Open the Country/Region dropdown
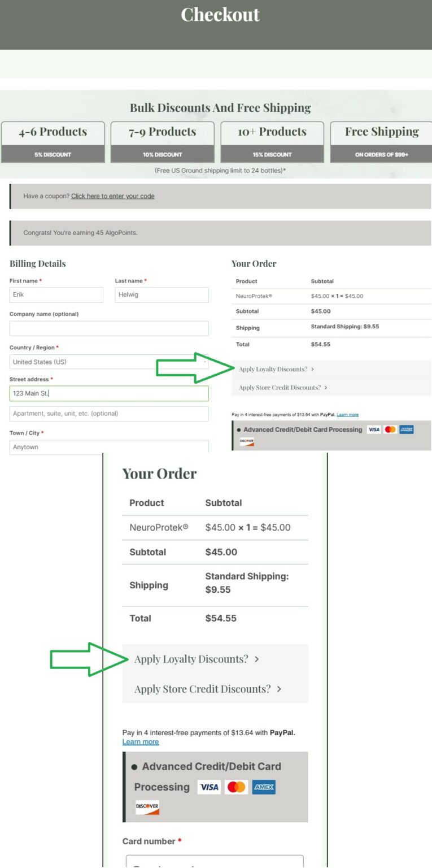432x868 pixels. 109,362
